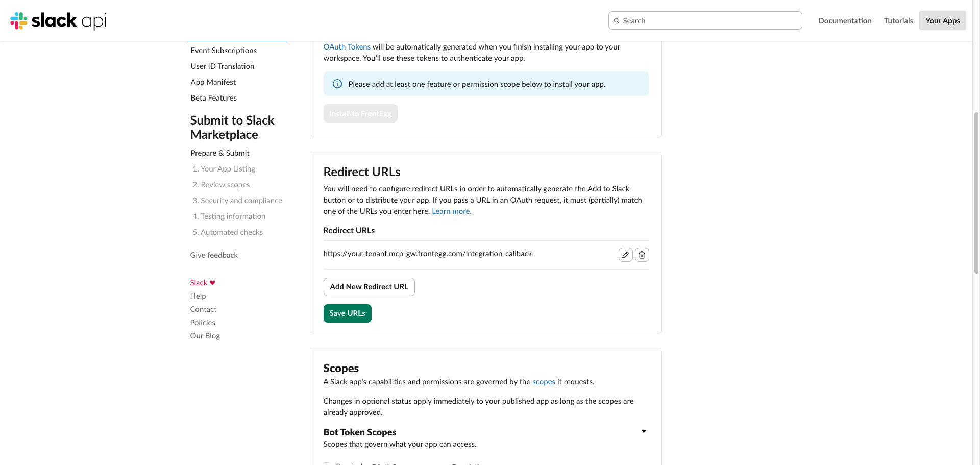Click the info icon in the notice banner

[337, 84]
